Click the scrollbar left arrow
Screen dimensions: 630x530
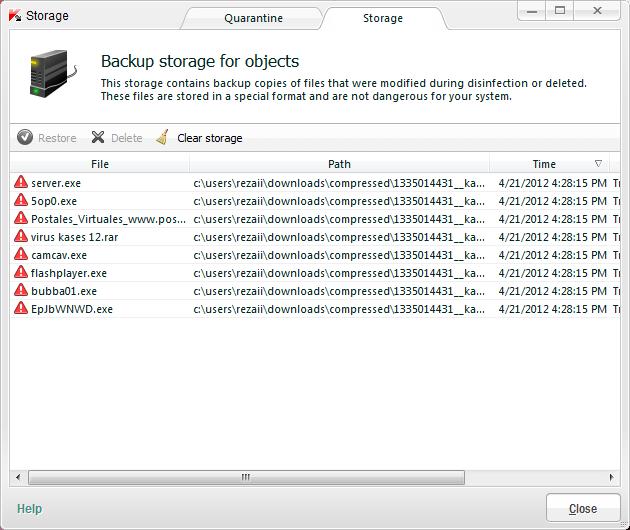pos(18,477)
